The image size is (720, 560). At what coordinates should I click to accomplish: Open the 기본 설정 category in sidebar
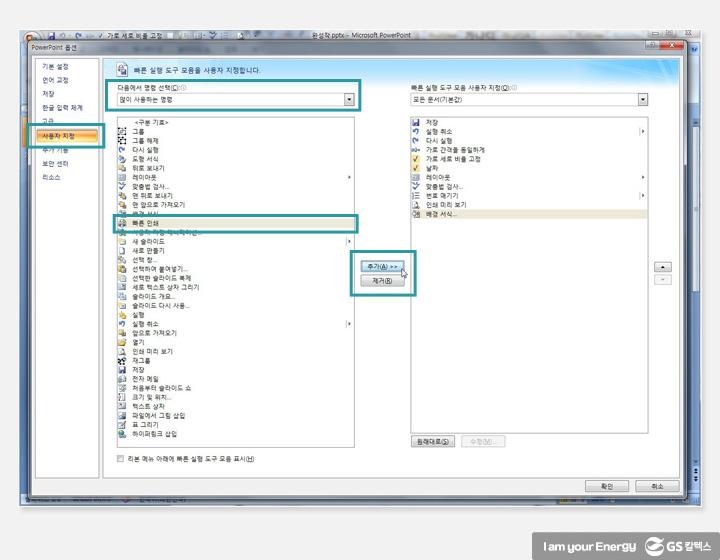click(x=56, y=66)
